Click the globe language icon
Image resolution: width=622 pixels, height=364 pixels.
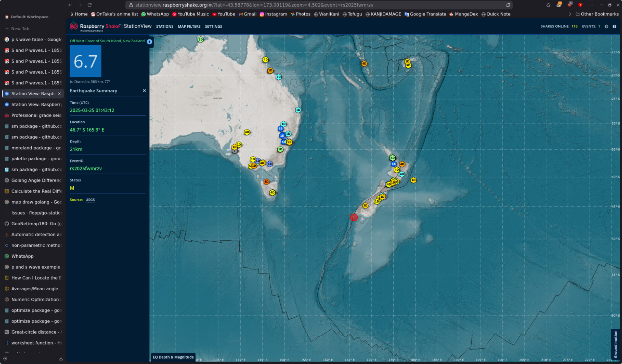click(x=606, y=27)
